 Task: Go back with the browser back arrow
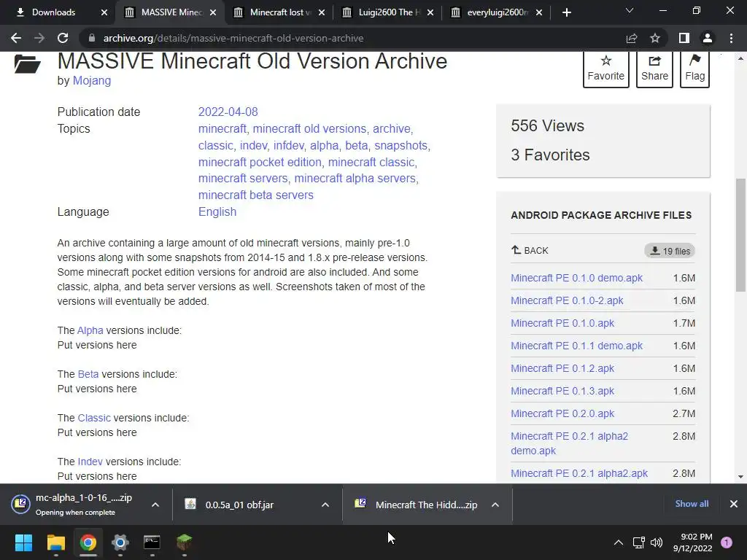click(16, 38)
